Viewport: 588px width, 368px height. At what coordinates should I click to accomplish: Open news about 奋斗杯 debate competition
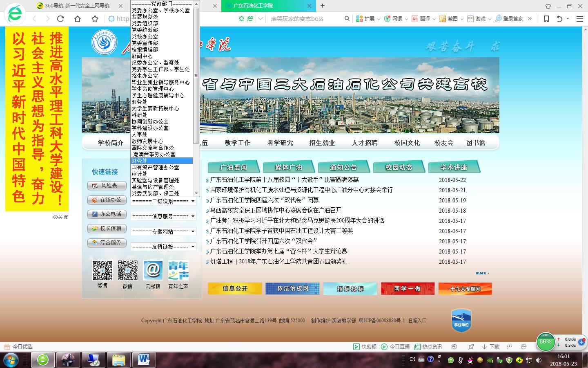click(x=278, y=251)
